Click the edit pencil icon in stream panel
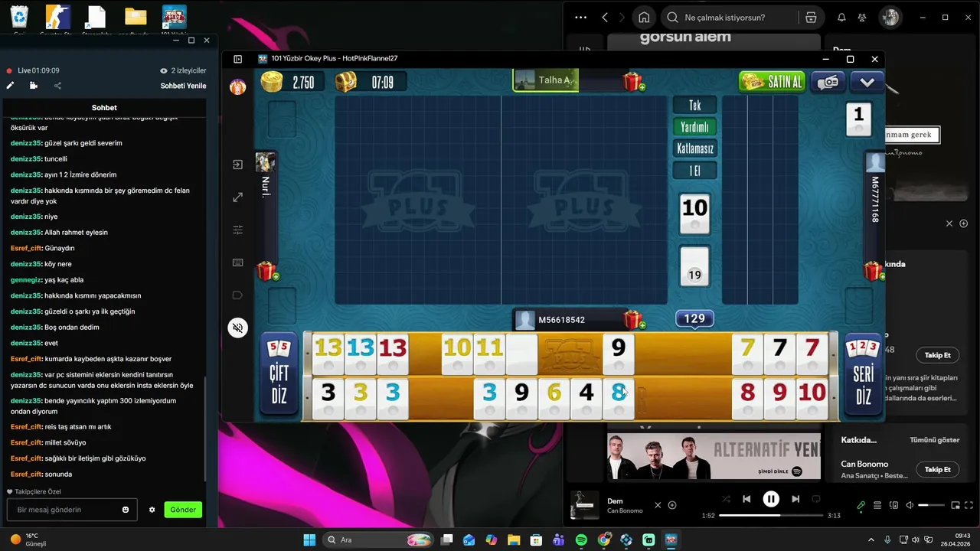The image size is (980, 551). [10, 86]
